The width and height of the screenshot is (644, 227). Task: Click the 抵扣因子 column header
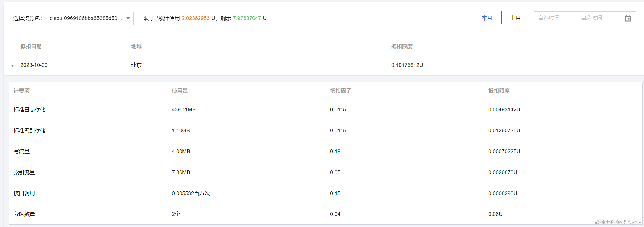(340, 91)
